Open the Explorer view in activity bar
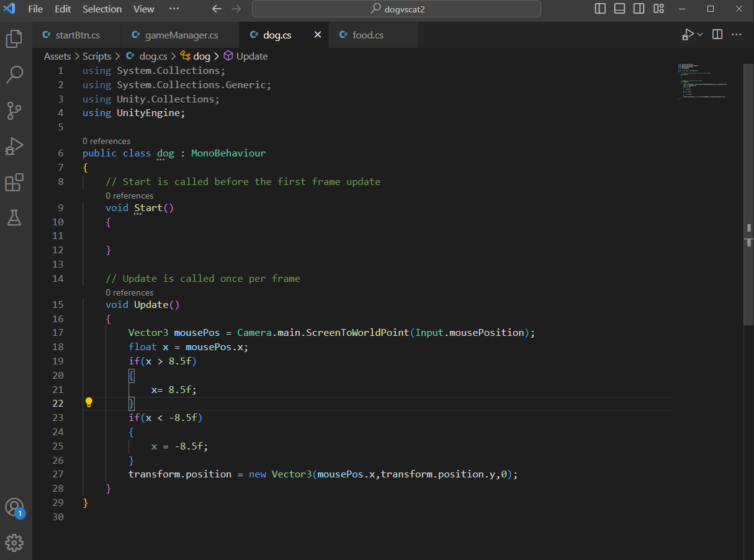The height and width of the screenshot is (560, 754). pyautogui.click(x=14, y=39)
